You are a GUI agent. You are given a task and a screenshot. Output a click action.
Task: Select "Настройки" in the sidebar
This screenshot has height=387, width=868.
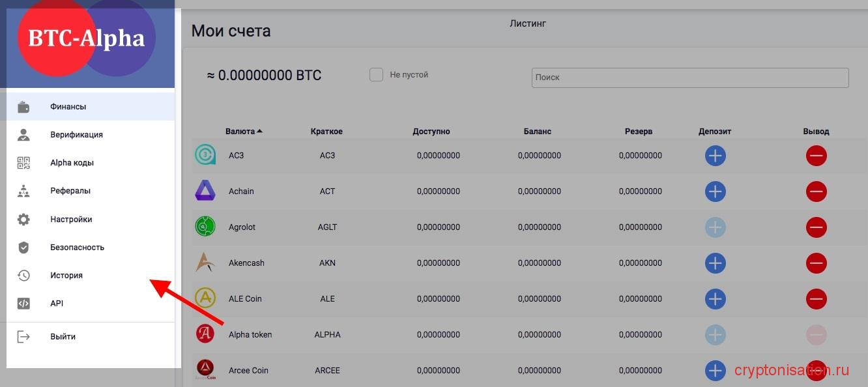71,220
